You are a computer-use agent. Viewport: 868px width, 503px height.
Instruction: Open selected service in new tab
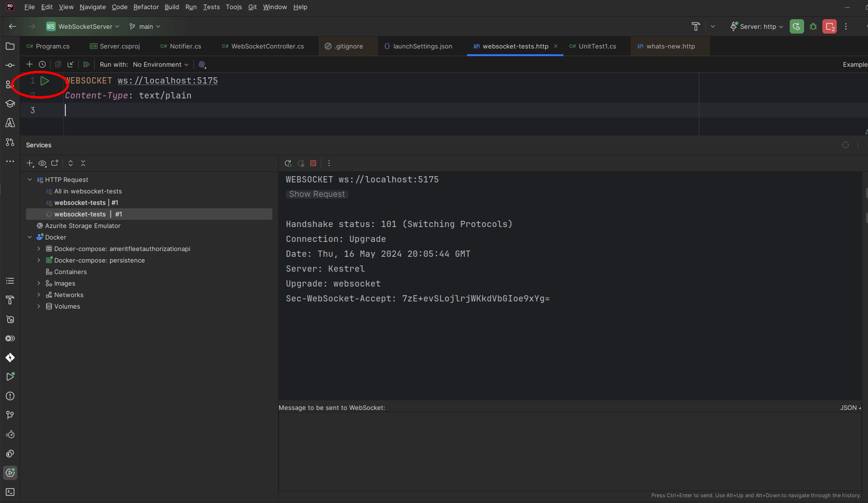(x=55, y=163)
